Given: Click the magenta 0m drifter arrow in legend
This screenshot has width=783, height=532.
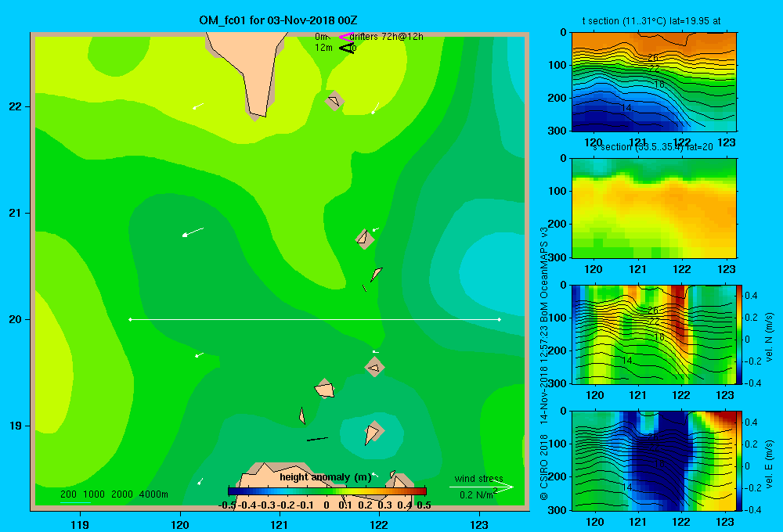Looking at the screenshot, I should 346,37.
